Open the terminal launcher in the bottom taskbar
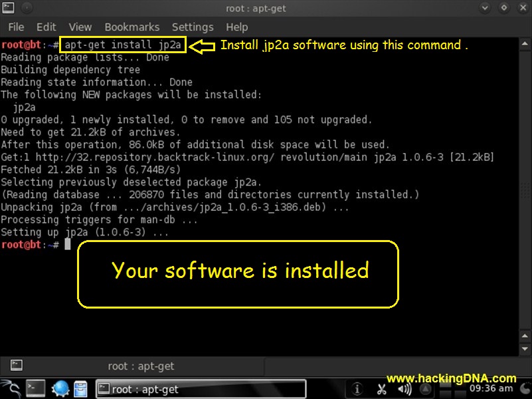This screenshot has height=399, width=532. [x=35, y=388]
